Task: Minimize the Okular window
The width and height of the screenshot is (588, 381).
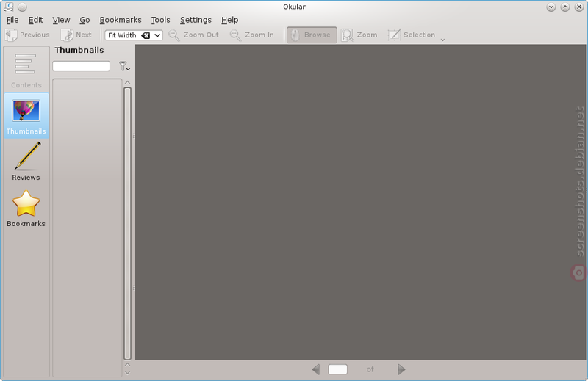Action: point(551,7)
